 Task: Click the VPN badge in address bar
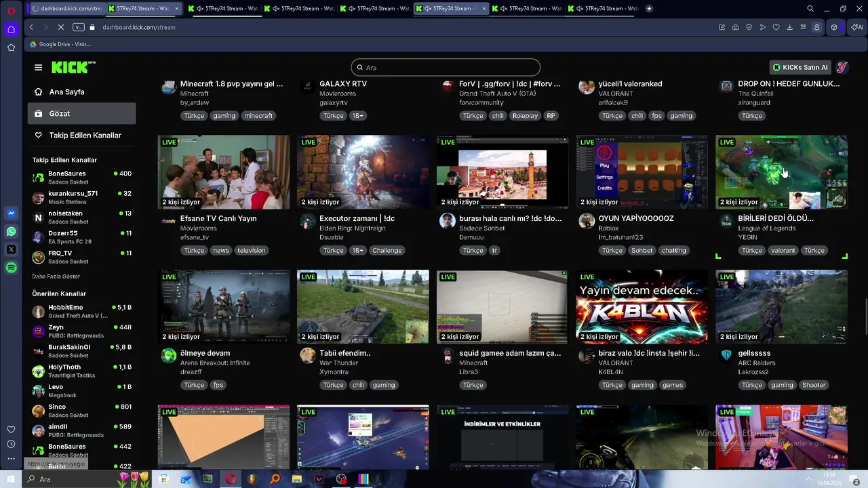(78, 27)
